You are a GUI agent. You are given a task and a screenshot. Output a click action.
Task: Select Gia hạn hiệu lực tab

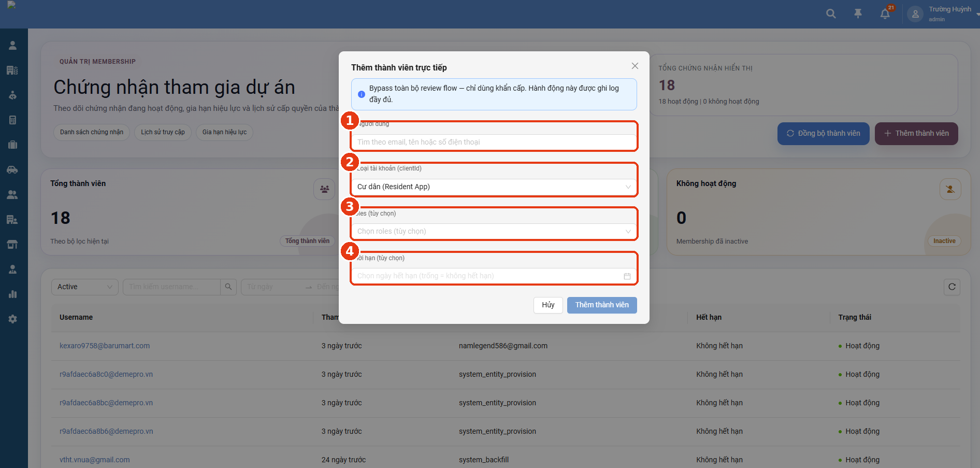(224, 132)
